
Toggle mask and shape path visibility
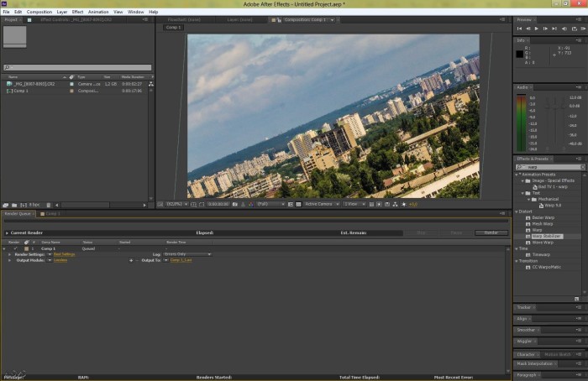point(202,204)
